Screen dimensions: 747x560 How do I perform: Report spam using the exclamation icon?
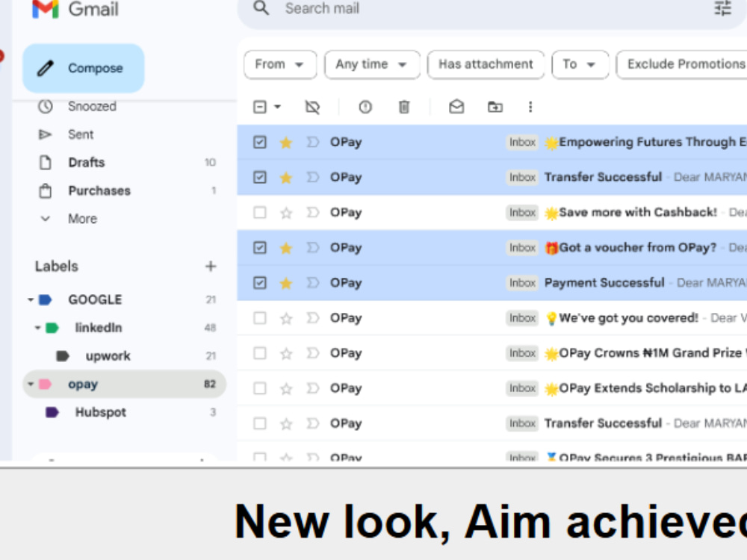(365, 107)
